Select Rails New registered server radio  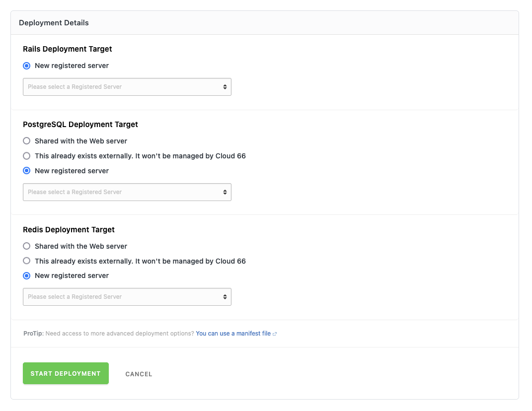point(26,66)
